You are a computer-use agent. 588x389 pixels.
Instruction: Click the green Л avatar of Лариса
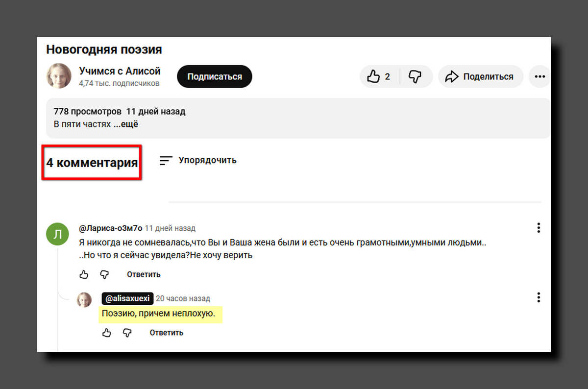coord(57,234)
